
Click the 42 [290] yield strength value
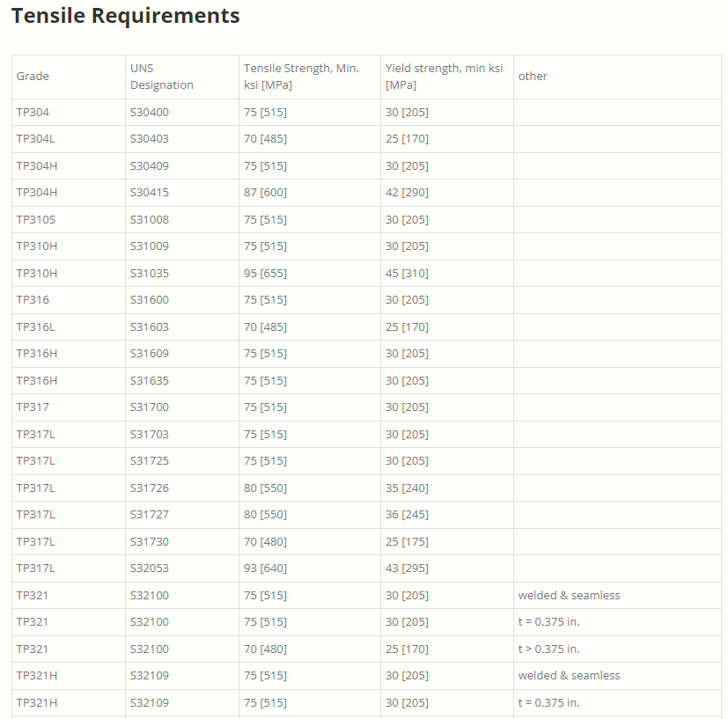[x=407, y=193]
